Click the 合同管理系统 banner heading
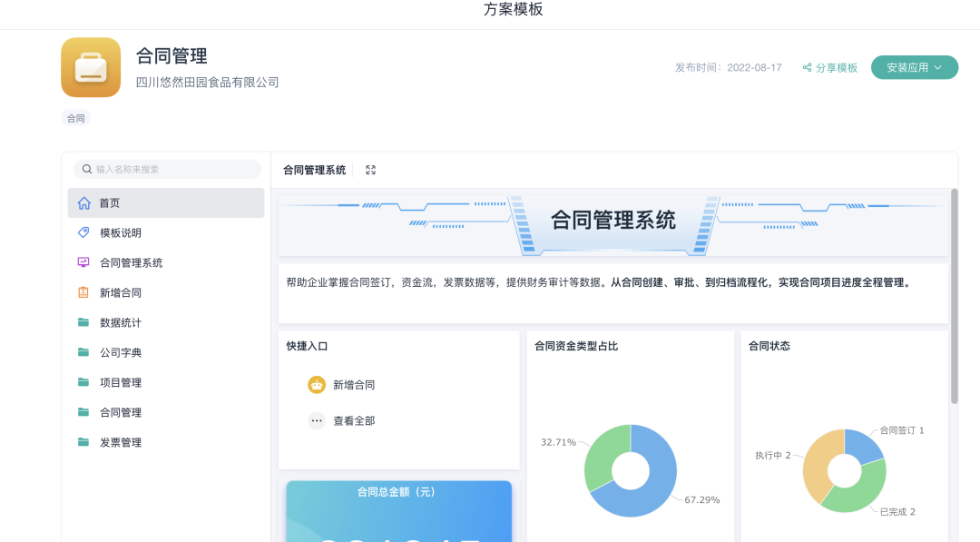980x542 pixels. pos(613,220)
